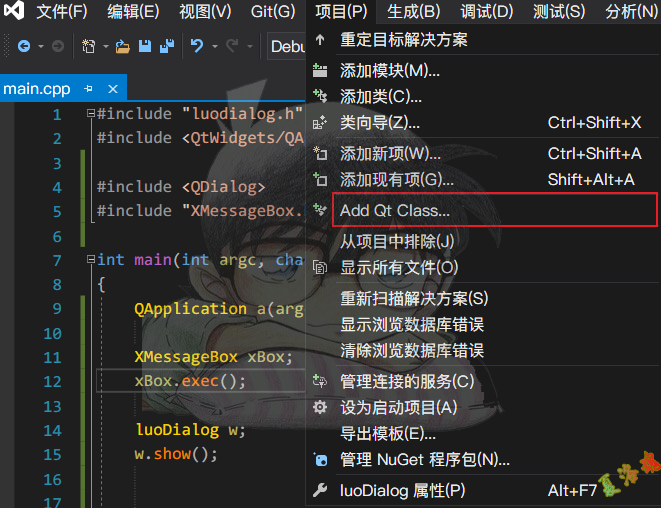Save the current file with the disk icon
Screen dimensions: 661x508
(145, 46)
